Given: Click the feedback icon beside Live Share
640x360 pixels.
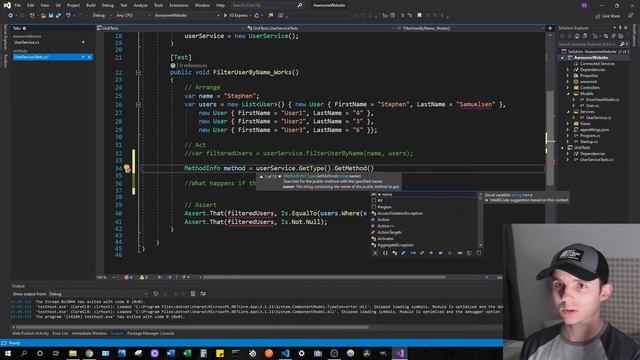Looking at the screenshot, I should click(631, 16).
